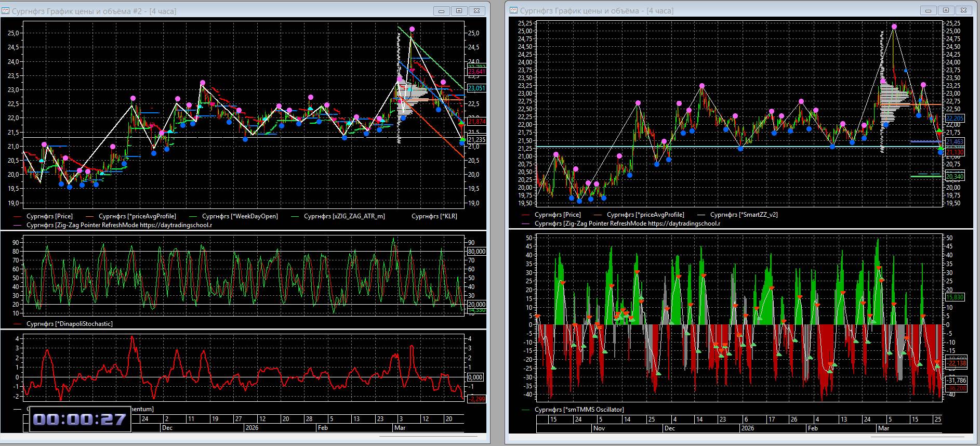980x446 pixels.
Task: Select the "Сургнфгз [xZIG_ZAG_ATR_m]" legend entry
Action: 345,216
